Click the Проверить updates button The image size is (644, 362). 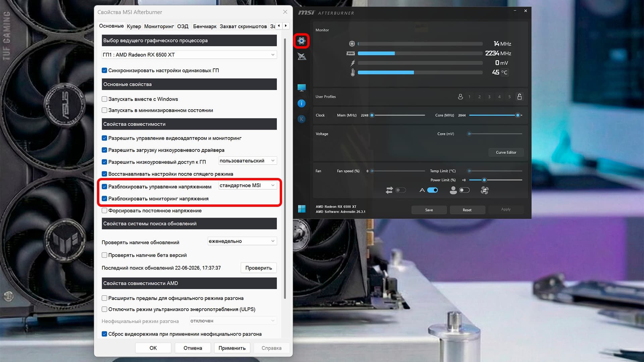pos(259,268)
